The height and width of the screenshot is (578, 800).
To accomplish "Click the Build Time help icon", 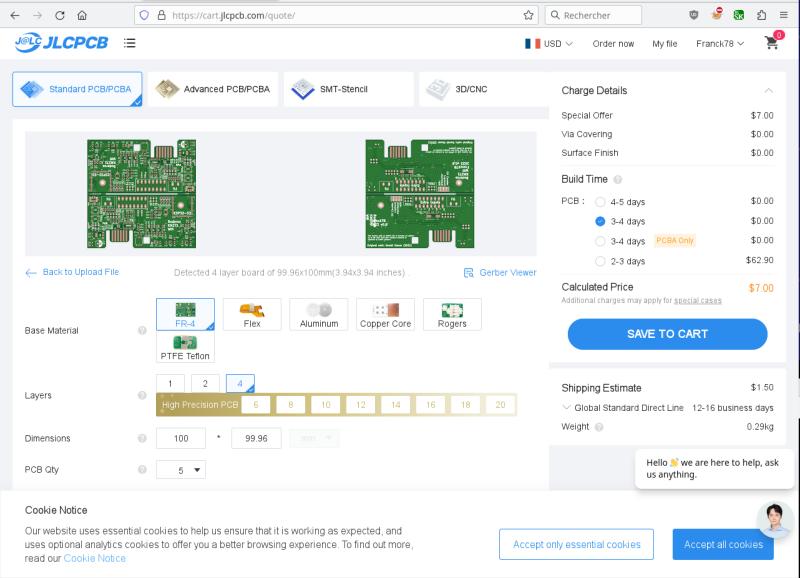I will (617, 180).
